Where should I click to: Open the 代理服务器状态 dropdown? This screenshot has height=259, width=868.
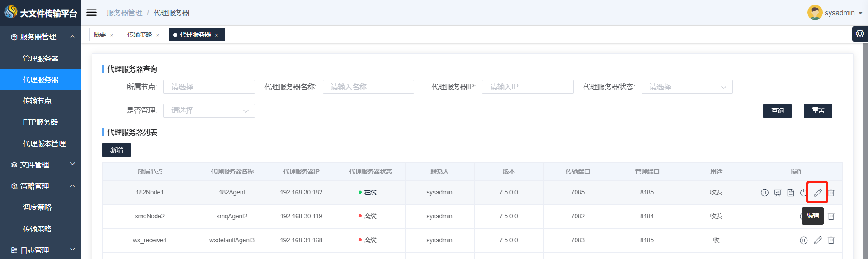tap(687, 87)
